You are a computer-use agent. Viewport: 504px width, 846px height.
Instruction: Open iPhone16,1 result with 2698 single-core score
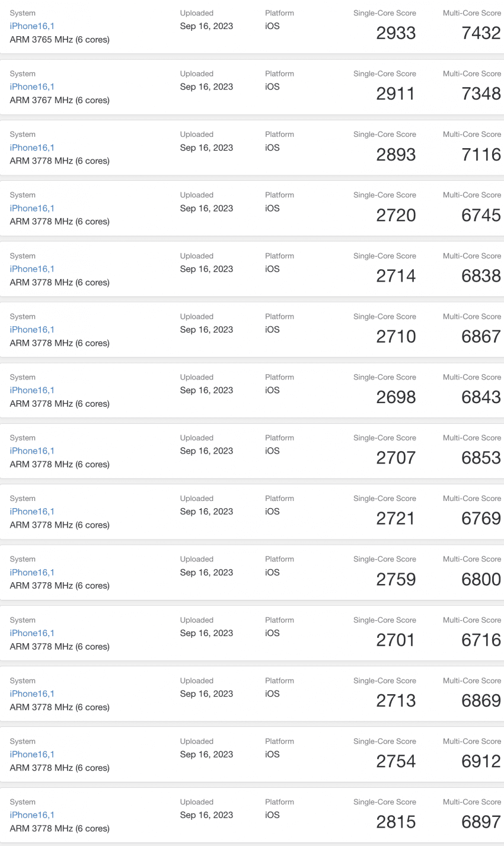tap(32, 390)
